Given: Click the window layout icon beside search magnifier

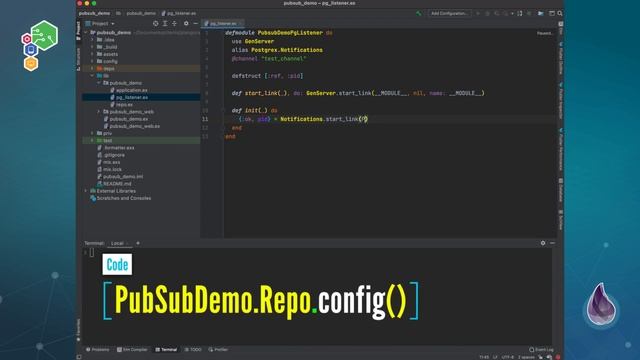Looking at the screenshot, I should (x=551, y=13).
